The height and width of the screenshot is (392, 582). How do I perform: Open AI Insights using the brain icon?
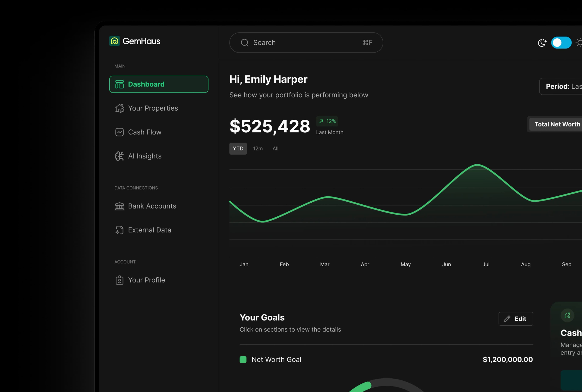point(119,156)
